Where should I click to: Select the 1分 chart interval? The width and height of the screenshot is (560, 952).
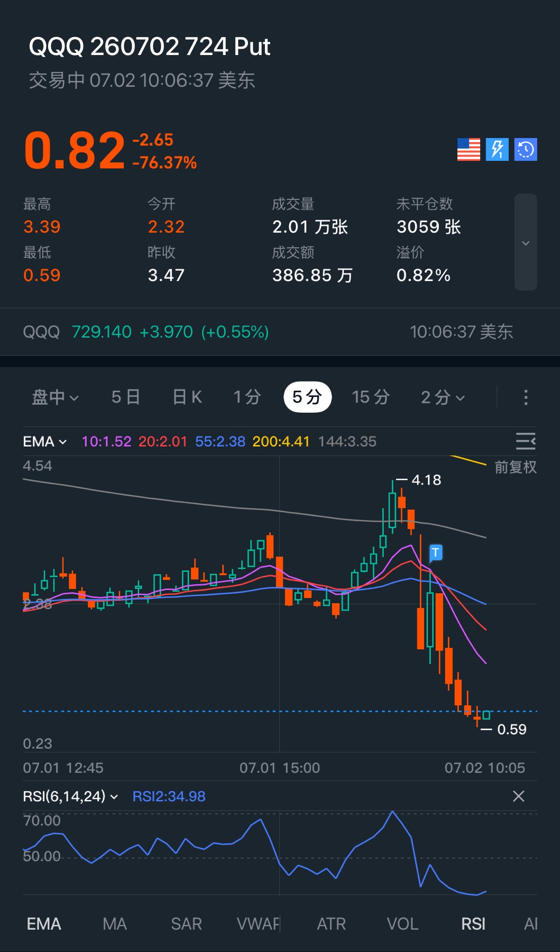pos(247,397)
